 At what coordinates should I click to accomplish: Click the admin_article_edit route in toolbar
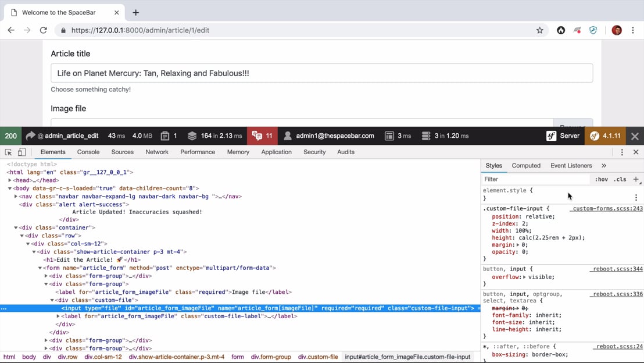[x=67, y=136]
